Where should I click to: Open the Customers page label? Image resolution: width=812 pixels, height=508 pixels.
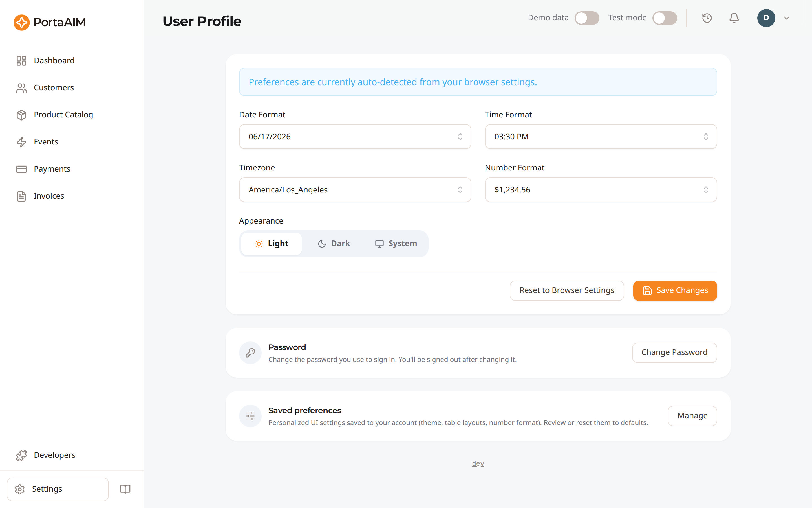click(x=54, y=88)
